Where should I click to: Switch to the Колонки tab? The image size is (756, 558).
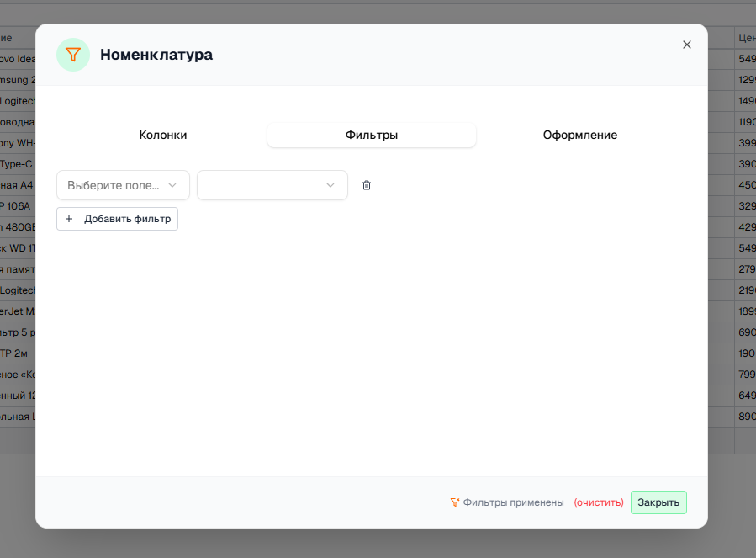[163, 136]
